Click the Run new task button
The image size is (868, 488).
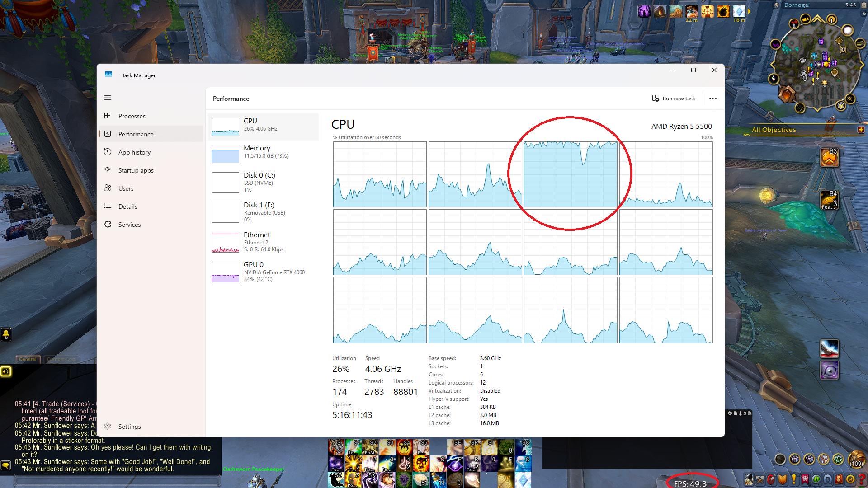point(674,99)
